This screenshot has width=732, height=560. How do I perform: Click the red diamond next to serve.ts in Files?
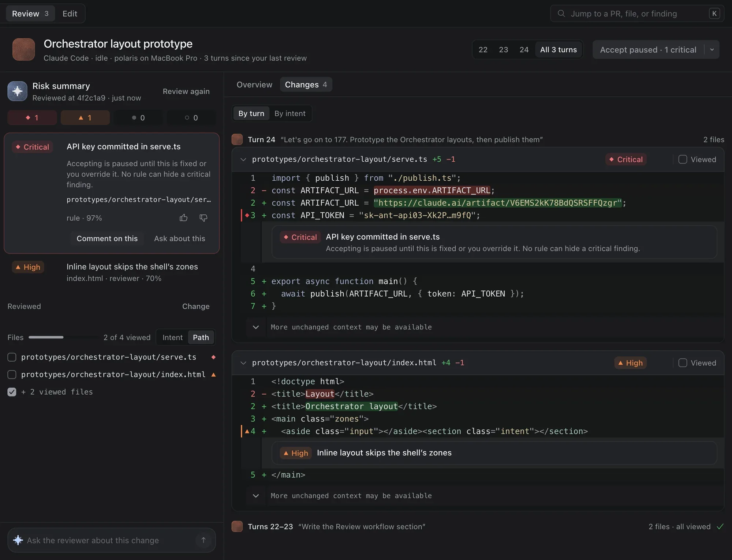(x=213, y=357)
